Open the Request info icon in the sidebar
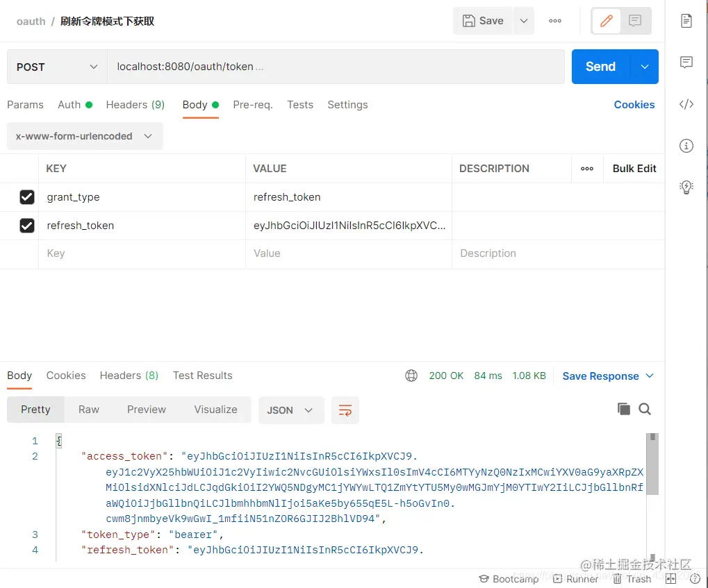The image size is (708, 588). [x=686, y=146]
